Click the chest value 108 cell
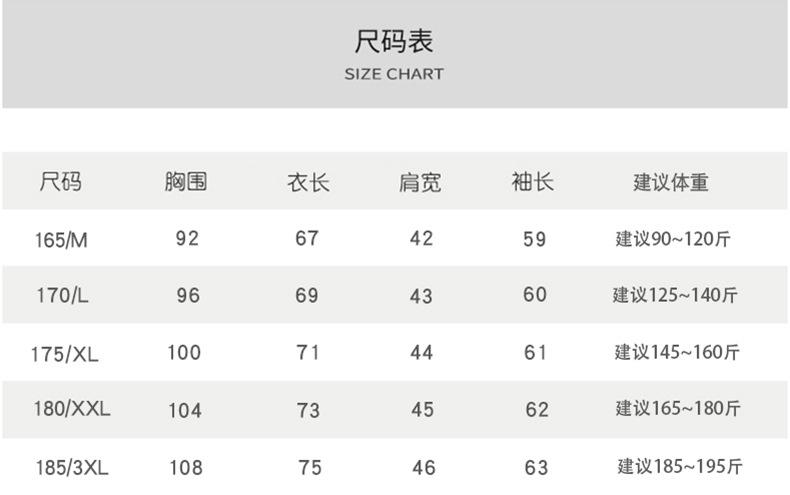Viewport: 790px width, 495px height. click(186, 467)
